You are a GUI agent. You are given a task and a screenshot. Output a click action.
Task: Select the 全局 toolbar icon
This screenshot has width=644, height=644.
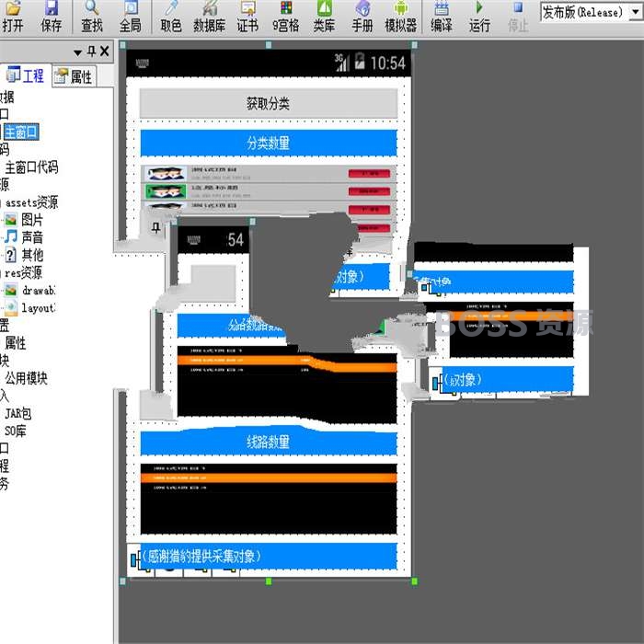click(x=131, y=17)
